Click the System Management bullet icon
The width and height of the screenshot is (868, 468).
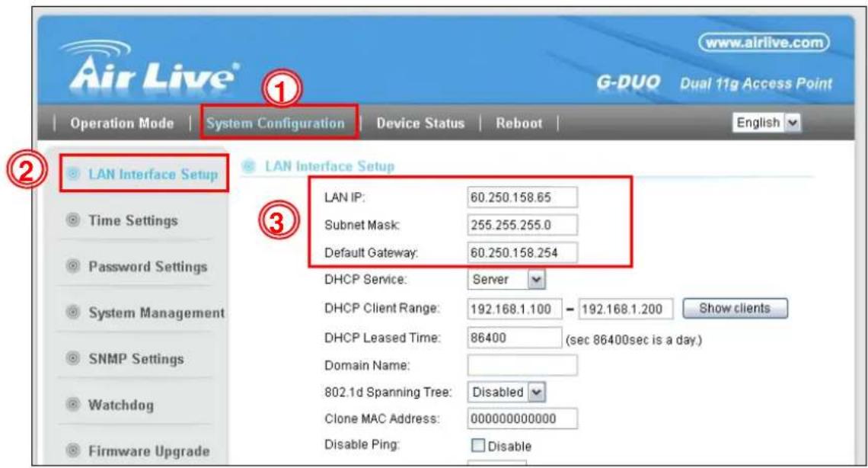click(73, 312)
